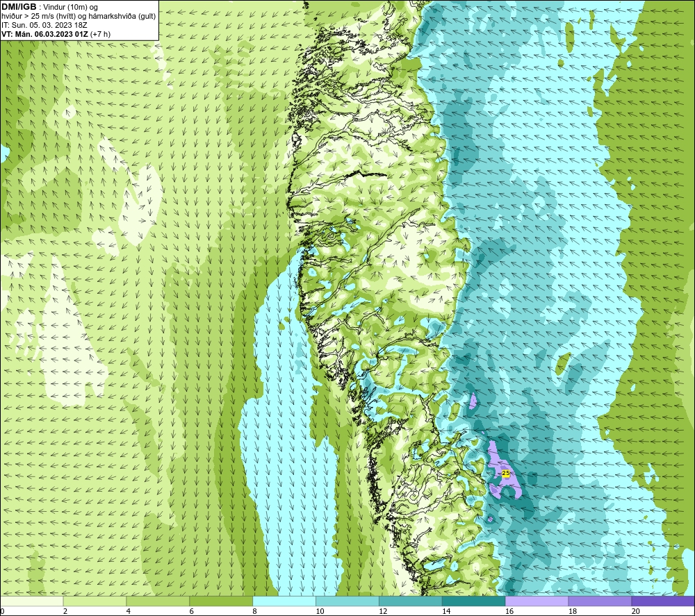Click the 18–20 m/s purple legend swatch
This screenshot has width=695, height=616.
click(600, 601)
